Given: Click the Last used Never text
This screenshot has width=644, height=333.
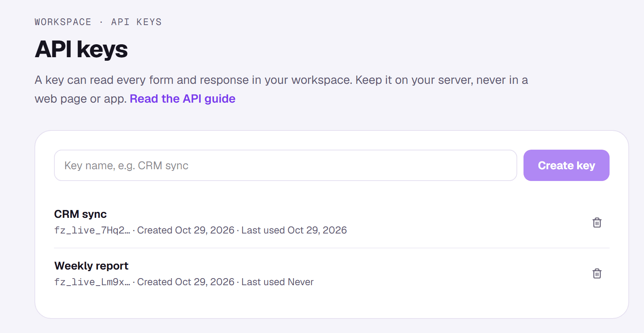Looking at the screenshot, I should pyautogui.click(x=277, y=282).
